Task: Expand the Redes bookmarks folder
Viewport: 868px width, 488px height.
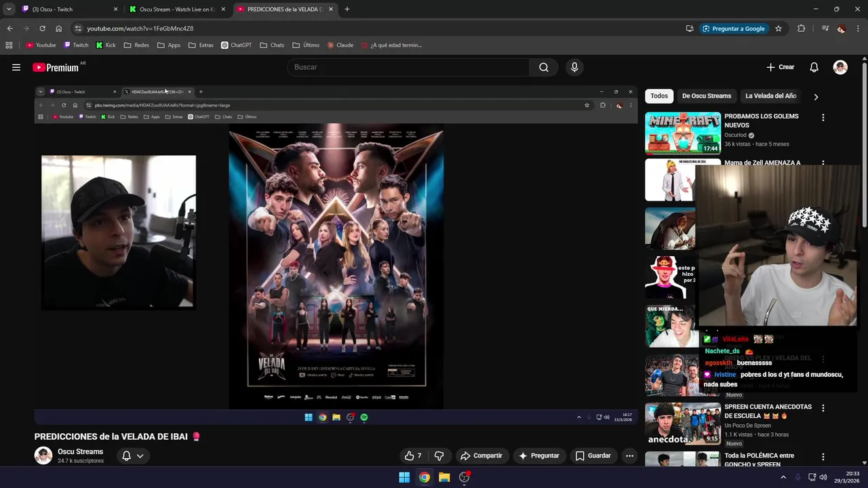Action: tap(136, 45)
